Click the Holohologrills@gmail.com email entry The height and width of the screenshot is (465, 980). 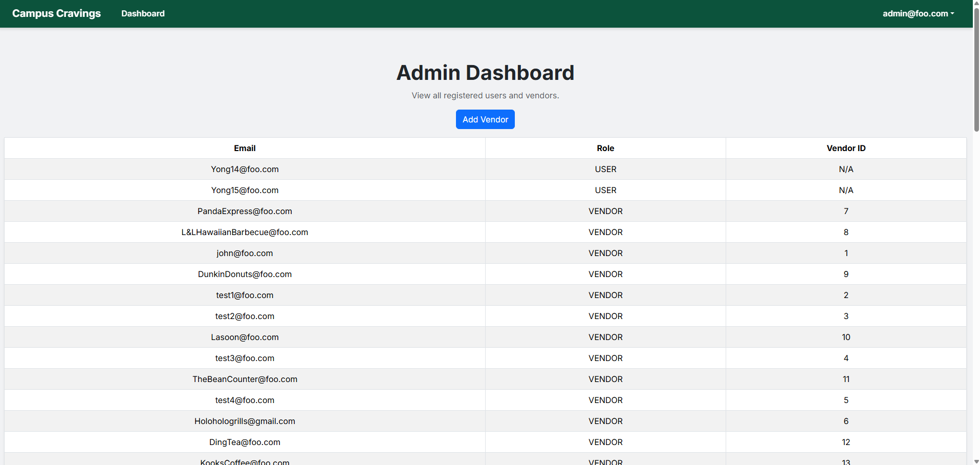245,421
